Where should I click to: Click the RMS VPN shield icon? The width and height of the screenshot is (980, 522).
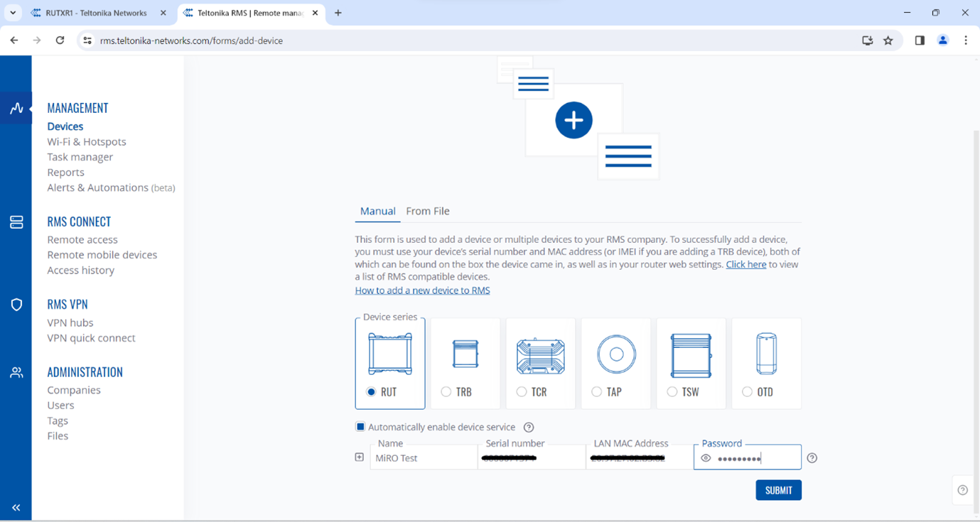[16, 305]
